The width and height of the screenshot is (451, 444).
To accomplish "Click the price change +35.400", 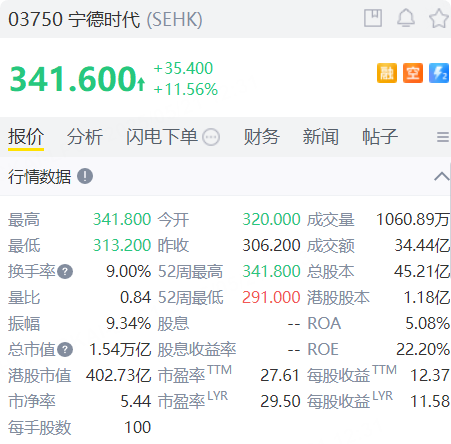I will (x=183, y=68).
